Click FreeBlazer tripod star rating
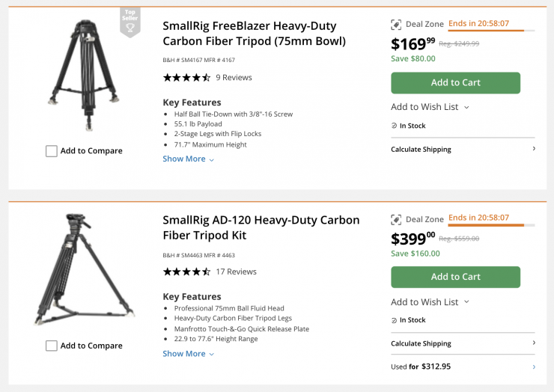554x392 pixels. coord(186,78)
